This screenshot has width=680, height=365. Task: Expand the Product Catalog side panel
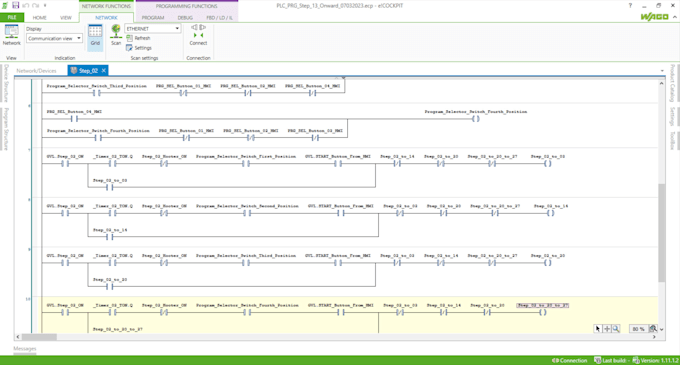point(672,83)
